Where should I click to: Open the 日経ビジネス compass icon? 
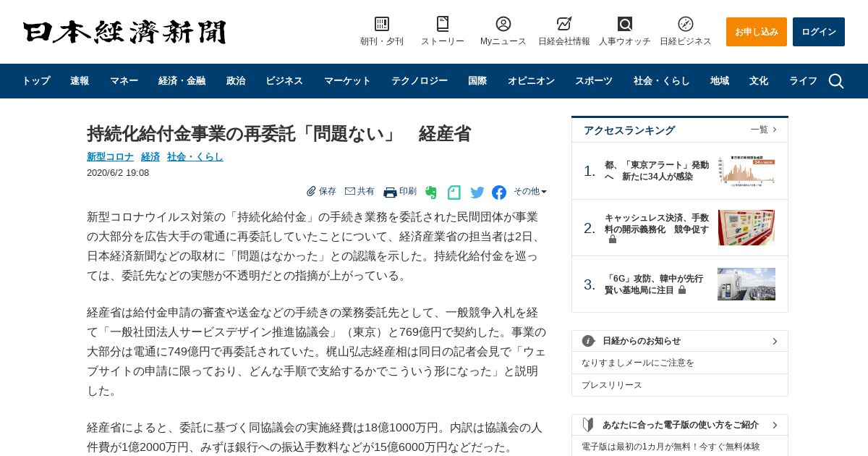point(686,24)
